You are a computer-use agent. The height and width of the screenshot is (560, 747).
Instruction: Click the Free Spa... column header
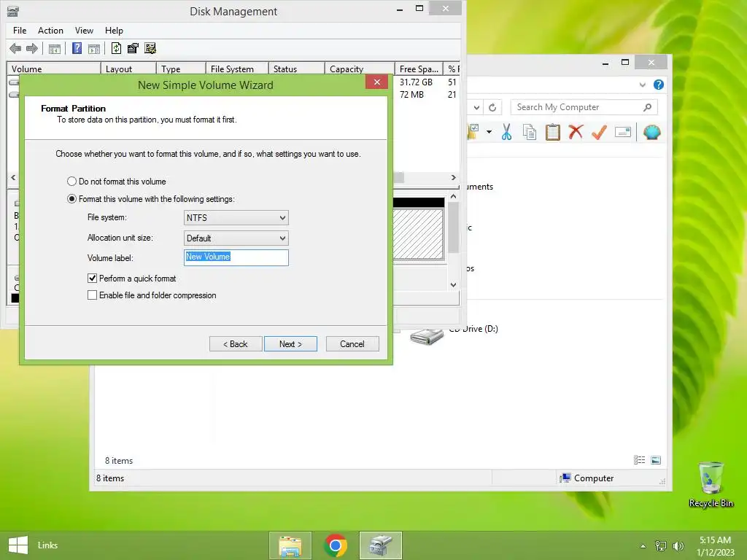click(x=419, y=69)
